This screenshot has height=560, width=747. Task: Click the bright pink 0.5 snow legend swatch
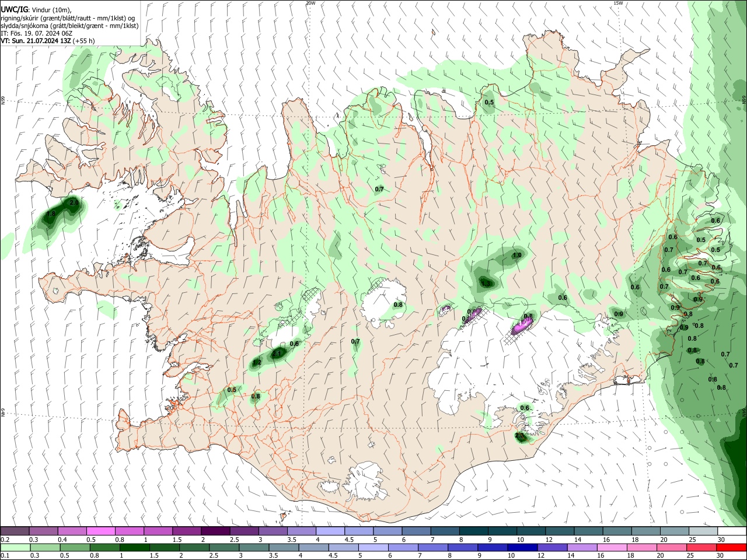coord(100,531)
